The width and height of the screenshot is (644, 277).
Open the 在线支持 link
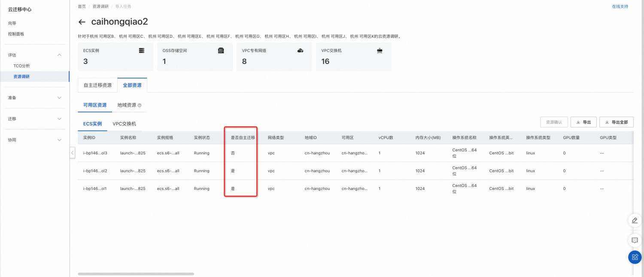[x=620, y=6]
